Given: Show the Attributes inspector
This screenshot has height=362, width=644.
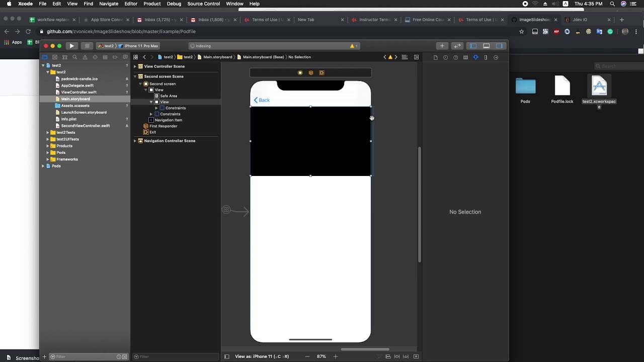Looking at the screenshot, I should pos(475,57).
